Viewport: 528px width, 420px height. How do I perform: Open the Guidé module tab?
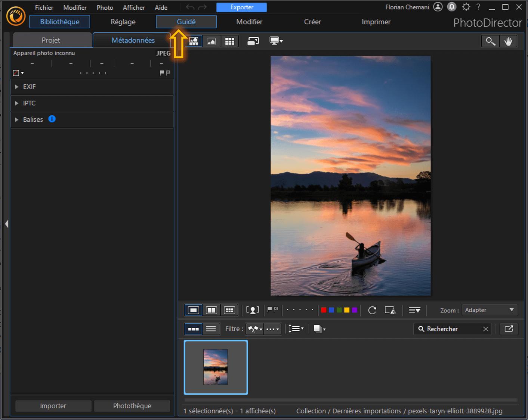[x=186, y=22]
